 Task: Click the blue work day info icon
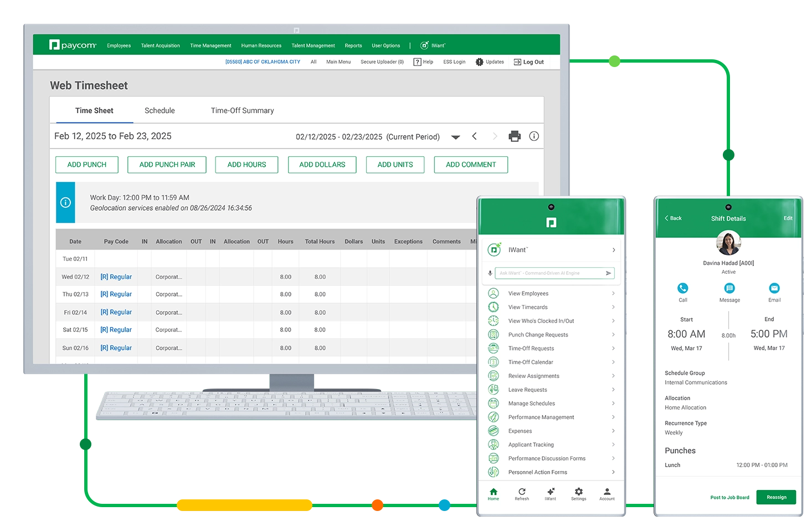point(65,202)
